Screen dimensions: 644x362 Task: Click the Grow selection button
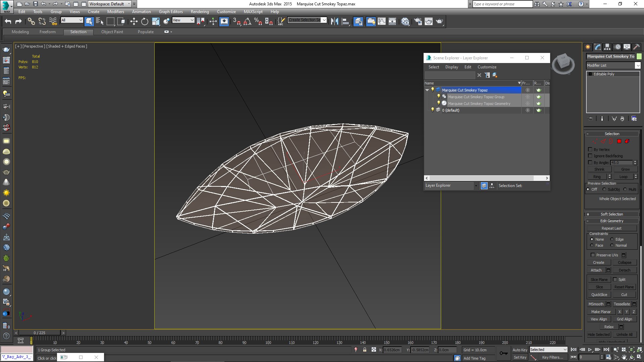click(x=625, y=169)
